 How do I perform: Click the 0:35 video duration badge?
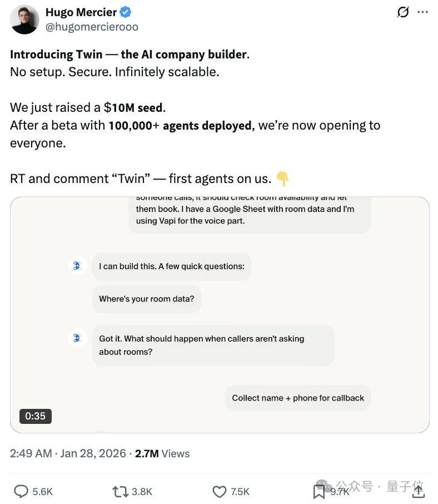[36, 416]
